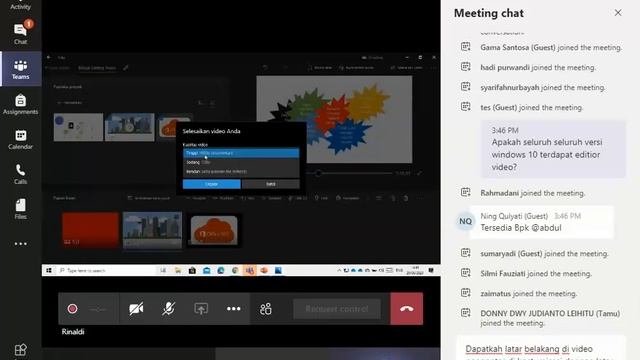Viewport: 640px width, 360px height.
Task: Toggle the camera on in meeting controls
Action: click(136, 309)
